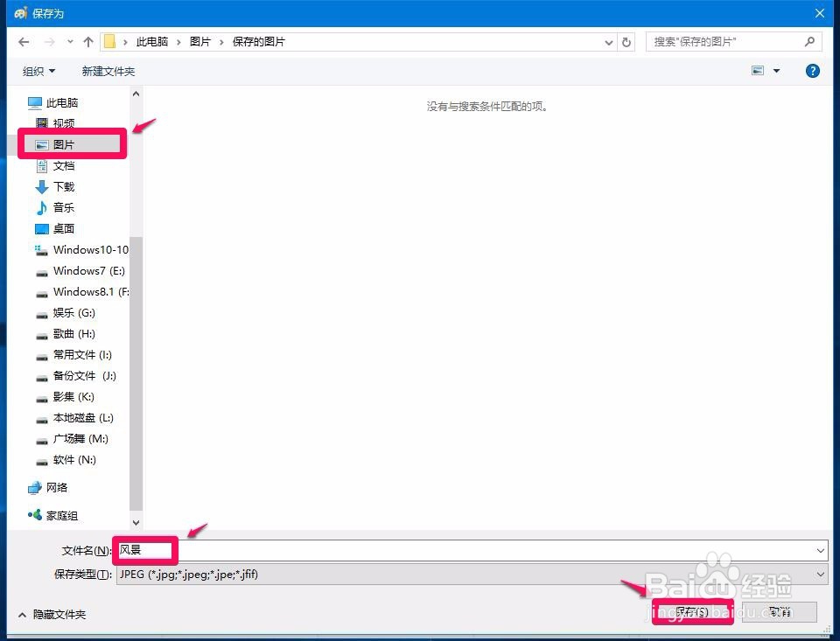Open 桌面 in the navigation pane
This screenshot has height=641, width=840.
63,228
